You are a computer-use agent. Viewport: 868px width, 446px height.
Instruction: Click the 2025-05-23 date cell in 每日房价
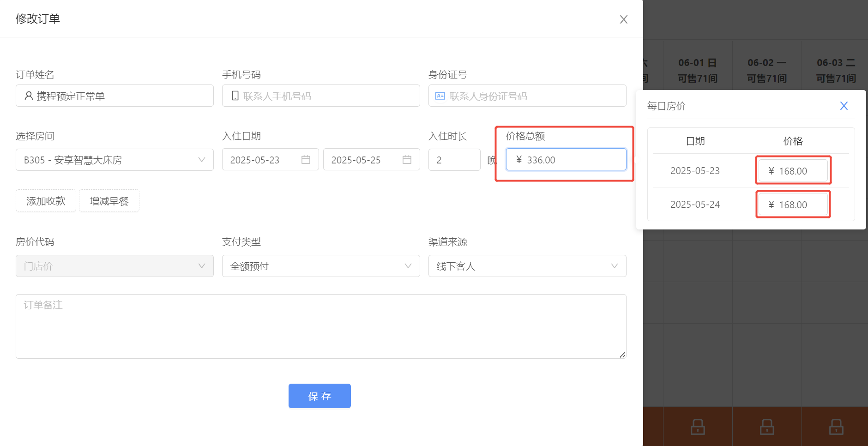tap(695, 171)
